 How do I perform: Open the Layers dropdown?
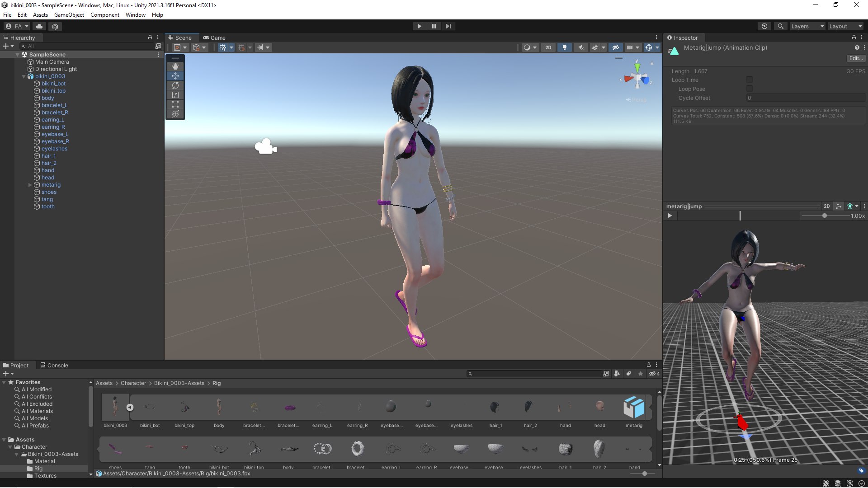click(x=807, y=26)
